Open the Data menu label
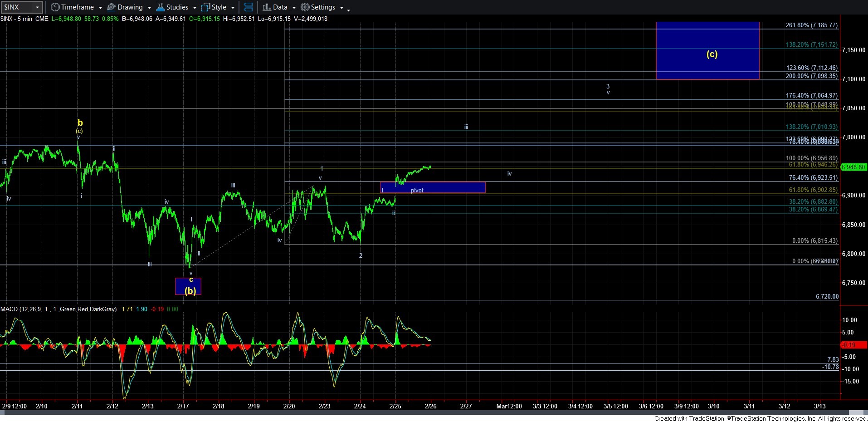 [280, 7]
